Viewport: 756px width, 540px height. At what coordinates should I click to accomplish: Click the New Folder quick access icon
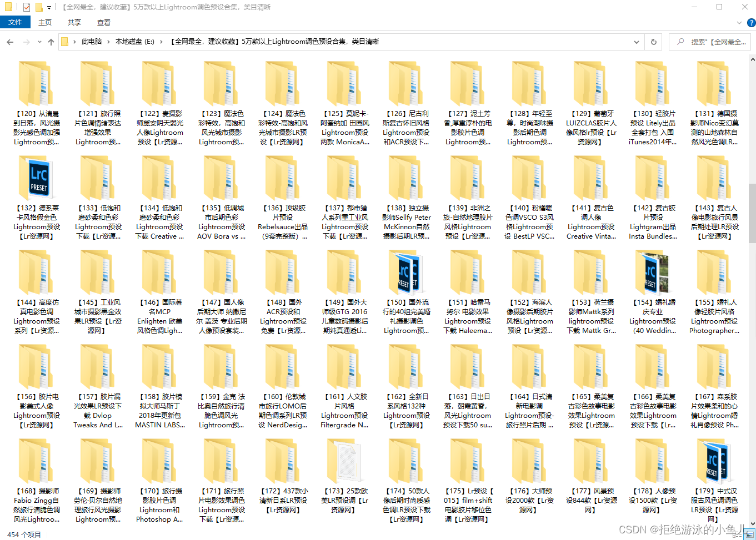(39, 7)
